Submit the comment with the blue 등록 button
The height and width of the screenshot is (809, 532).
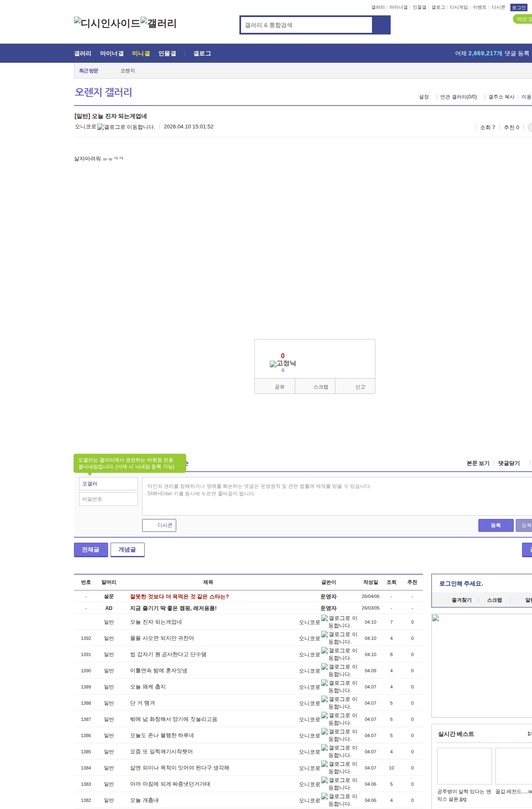(x=495, y=525)
